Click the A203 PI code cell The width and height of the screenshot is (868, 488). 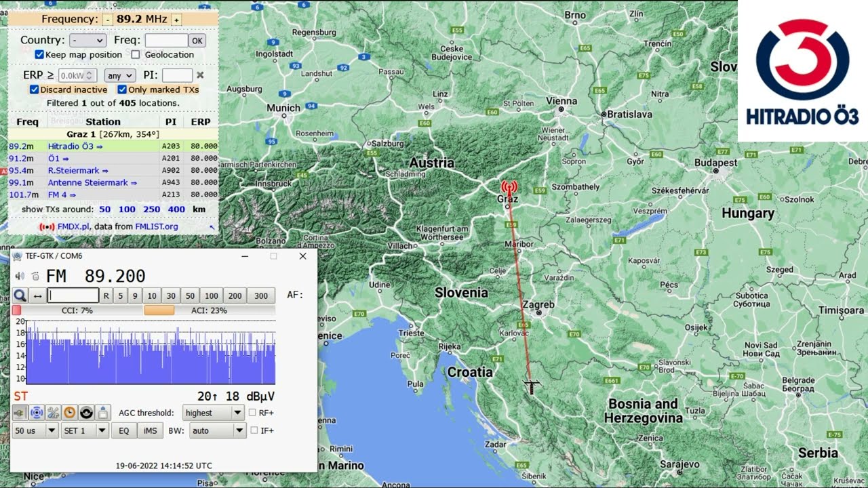pyautogui.click(x=170, y=146)
